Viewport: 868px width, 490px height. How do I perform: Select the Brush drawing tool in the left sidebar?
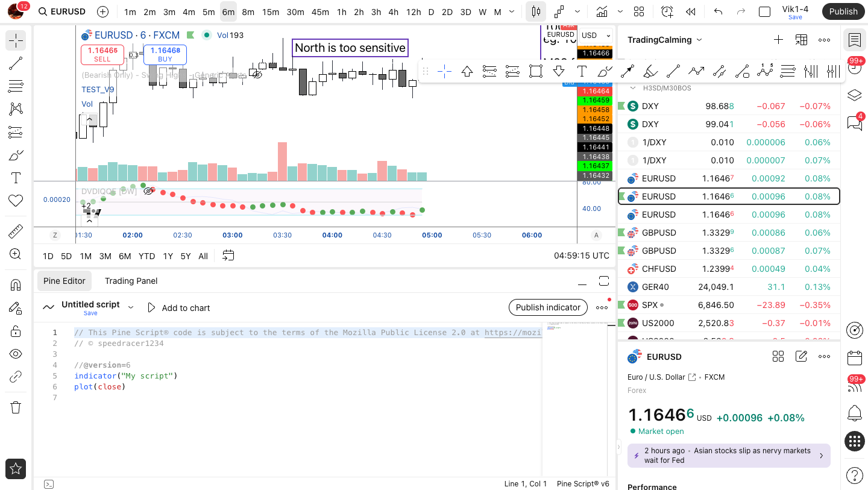16,155
